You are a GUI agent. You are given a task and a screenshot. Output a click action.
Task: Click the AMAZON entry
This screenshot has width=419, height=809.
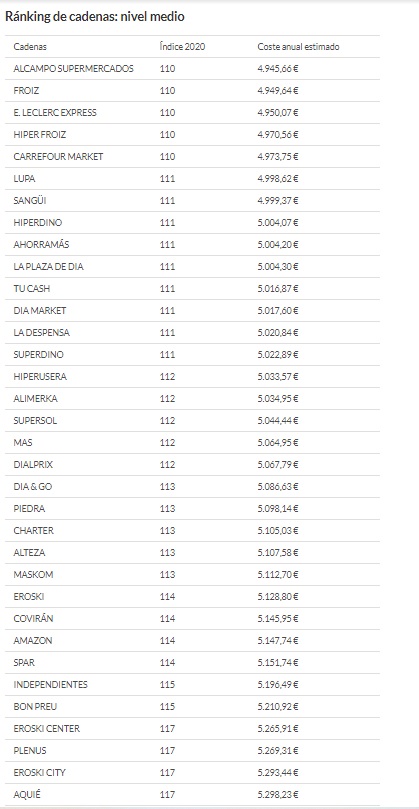[x=33, y=641]
